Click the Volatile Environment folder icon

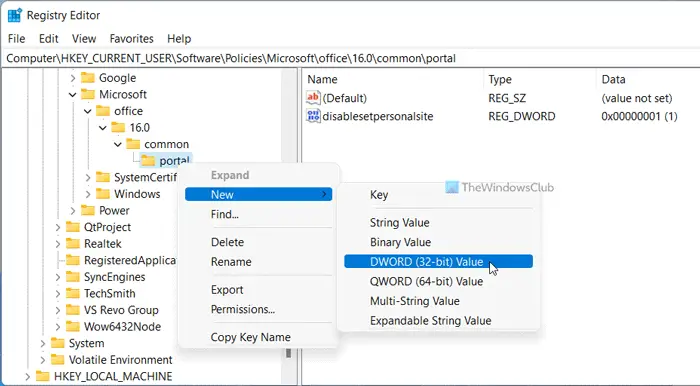[58, 360]
